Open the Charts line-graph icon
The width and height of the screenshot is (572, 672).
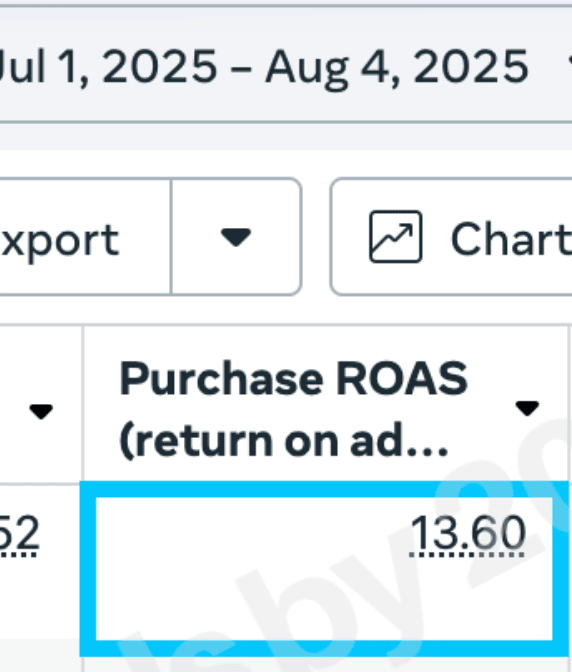(395, 236)
